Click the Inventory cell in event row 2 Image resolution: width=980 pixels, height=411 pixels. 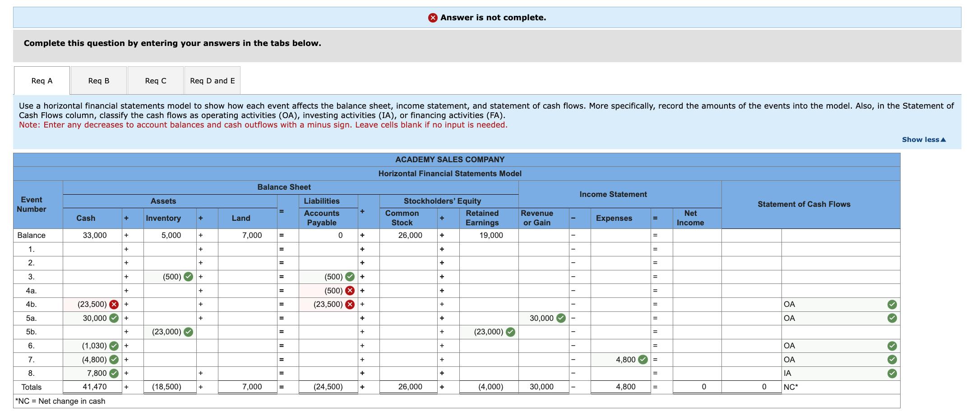coord(170,263)
